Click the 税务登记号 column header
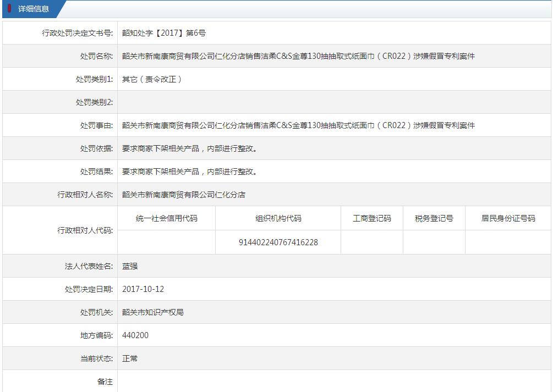Viewport: 553px width, 392px height. (434, 218)
